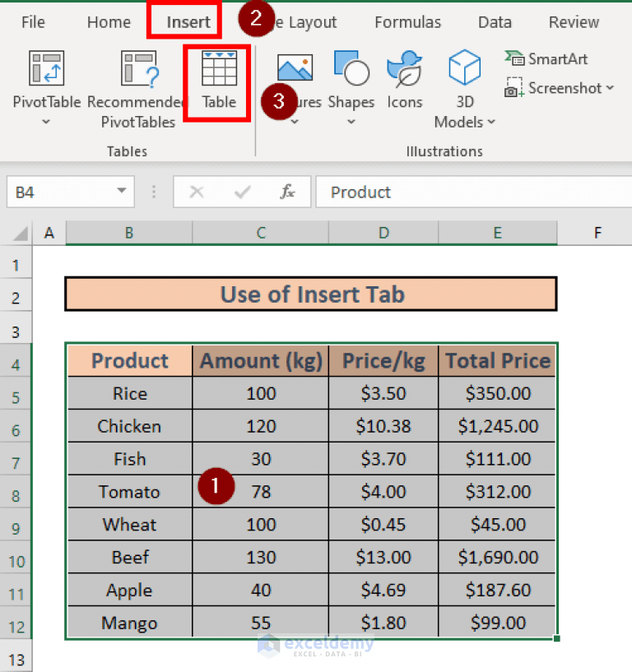Click the $187.60 total cell
This screenshot has width=632, height=672.
(497, 590)
